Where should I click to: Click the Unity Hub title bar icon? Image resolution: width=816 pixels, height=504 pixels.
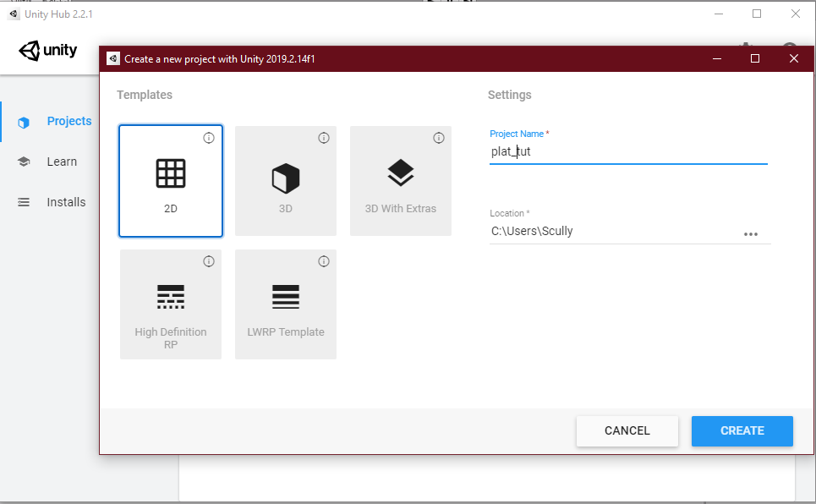coord(14,14)
